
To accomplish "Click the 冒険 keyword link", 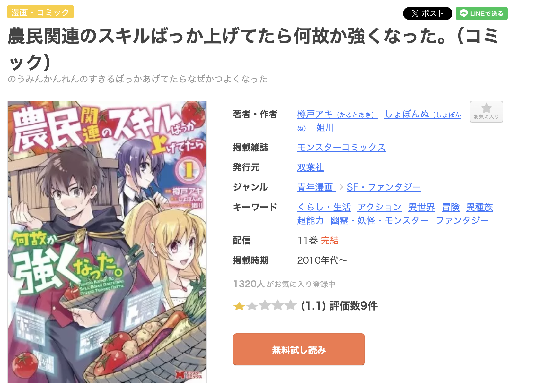I will [451, 207].
